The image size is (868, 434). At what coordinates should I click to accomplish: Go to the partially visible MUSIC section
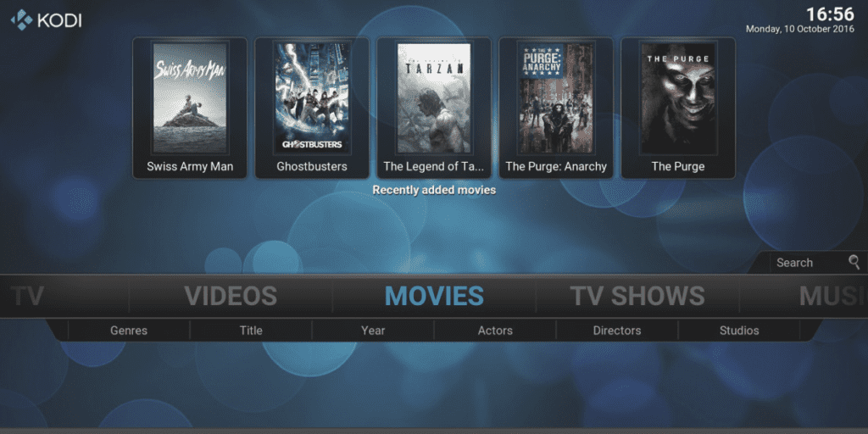coord(834,296)
